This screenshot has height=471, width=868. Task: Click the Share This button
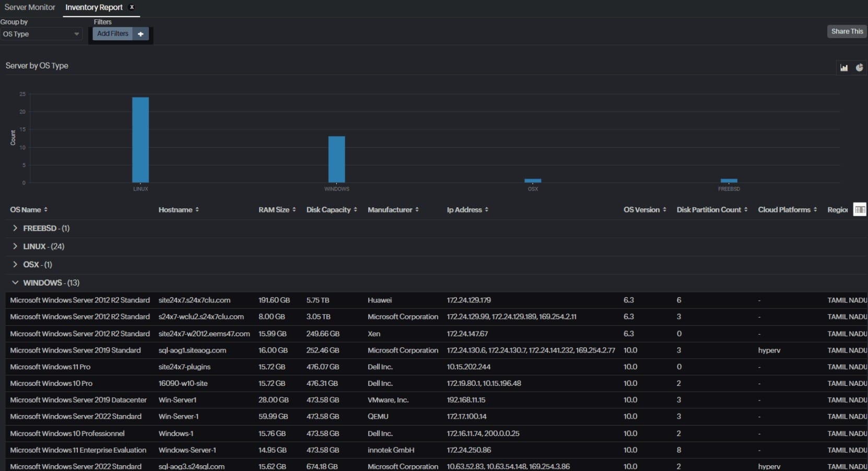tap(847, 31)
